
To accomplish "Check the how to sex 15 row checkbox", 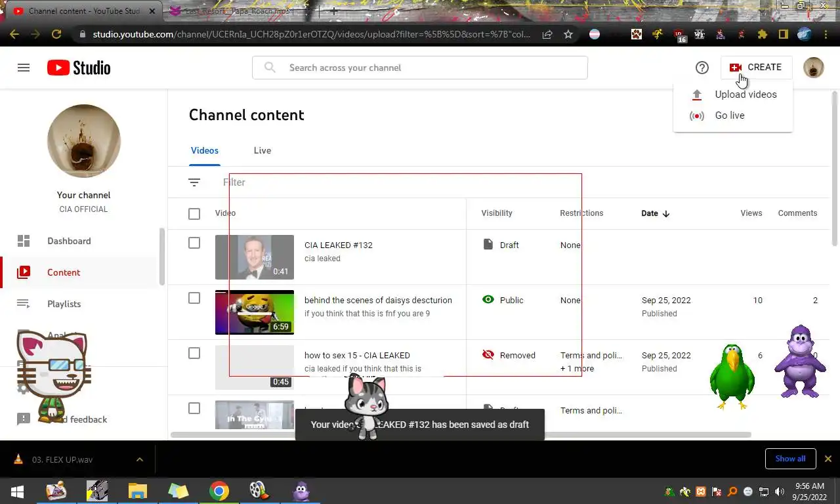I will [x=194, y=353].
